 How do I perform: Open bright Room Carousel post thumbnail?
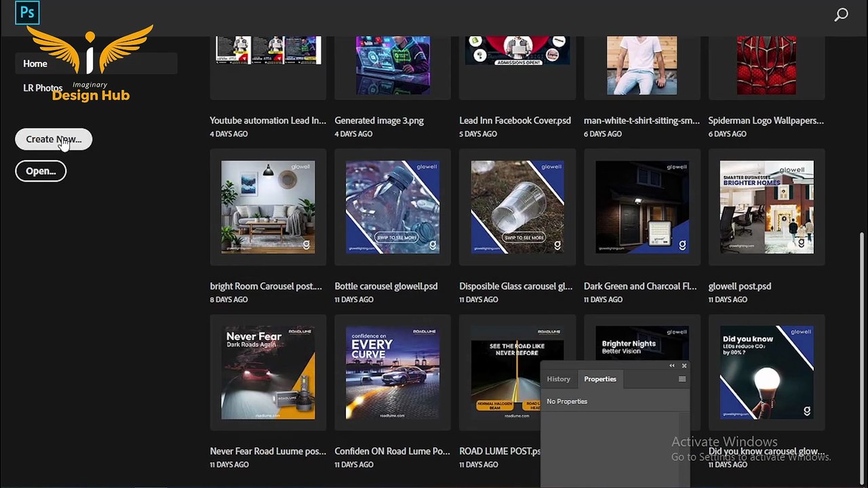click(x=268, y=207)
